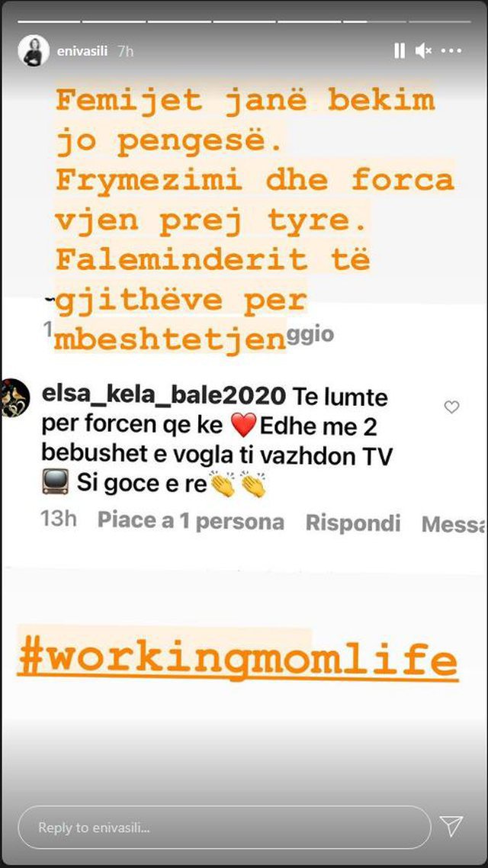Click the Messa… option under comment
This screenshot has width=488, height=868.
(x=454, y=524)
